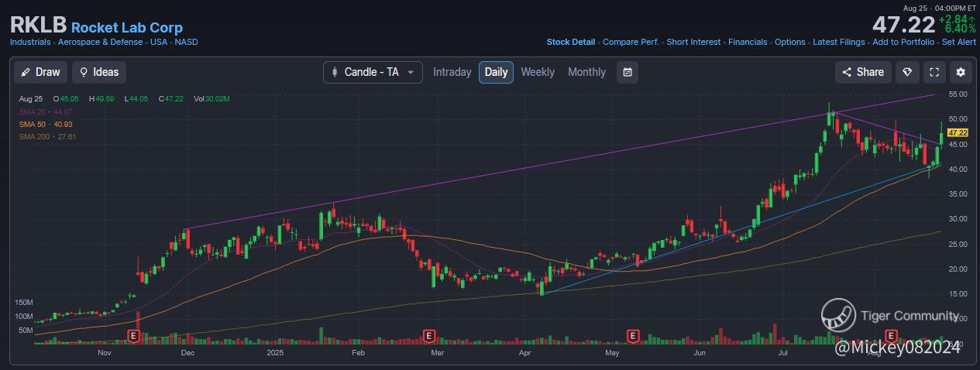Share this RKLB chart
Image resolution: width=980 pixels, height=370 pixels.
coord(863,72)
